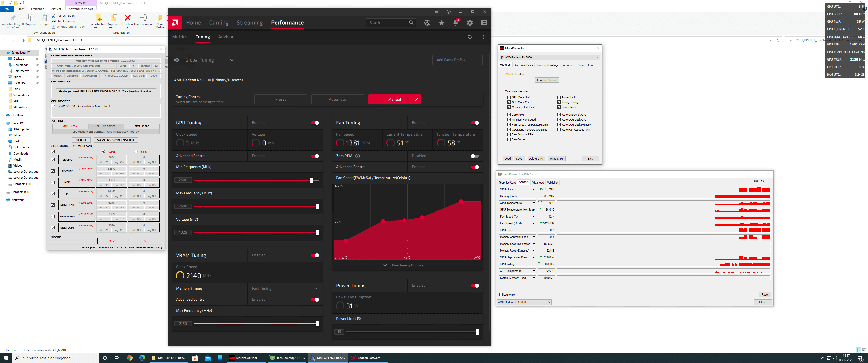The width and height of the screenshot is (868, 363).
Task: Expand Fine Tuning Controls section
Action: pos(407,265)
